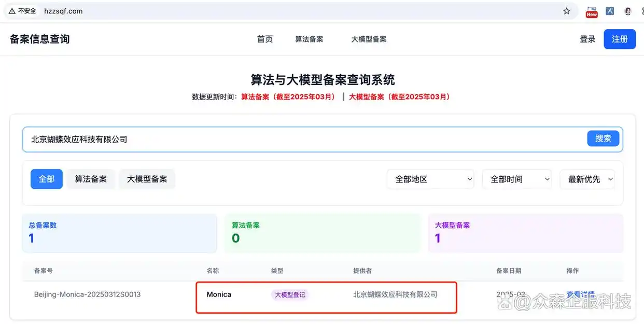Open the browser profile avatar
The height and width of the screenshot is (324, 644).
click(x=627, y=11)
